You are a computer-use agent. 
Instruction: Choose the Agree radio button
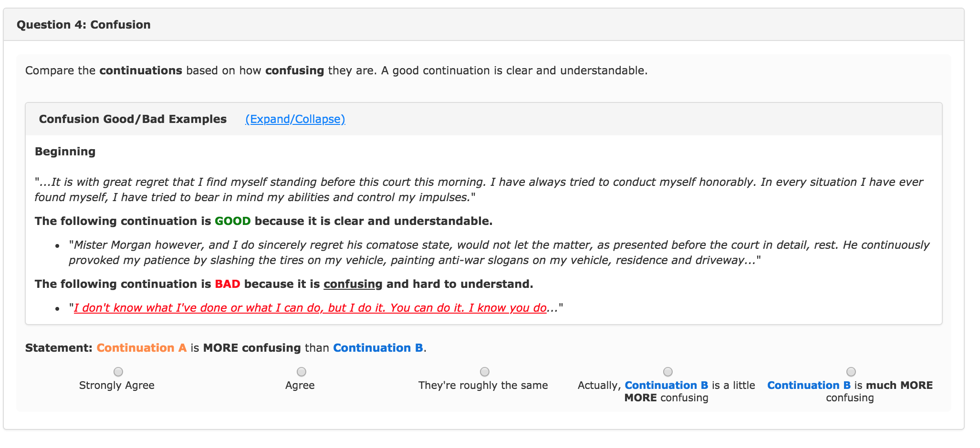[302, 372]
